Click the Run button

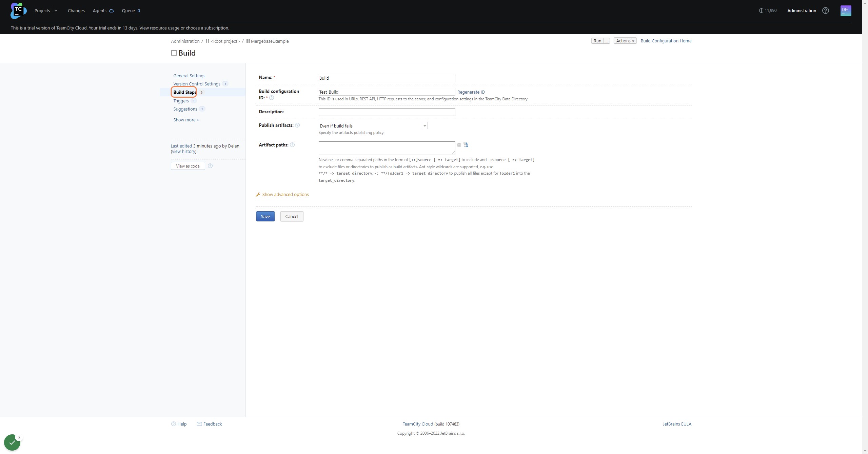click(597, 41)
